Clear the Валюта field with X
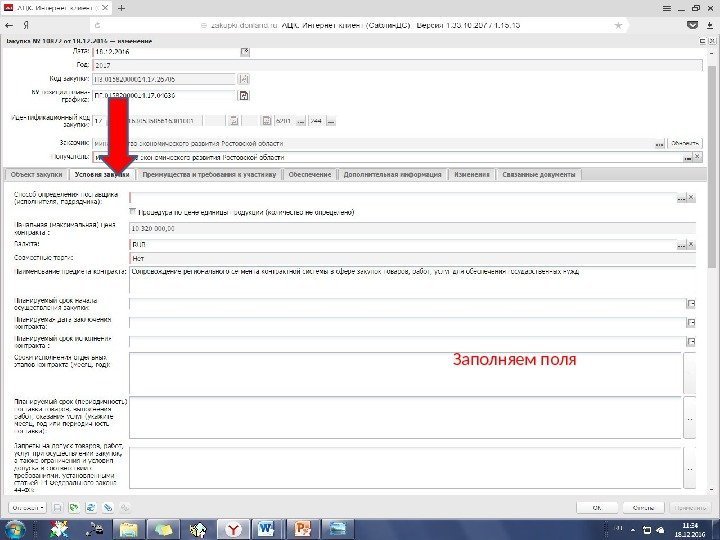 691,245
